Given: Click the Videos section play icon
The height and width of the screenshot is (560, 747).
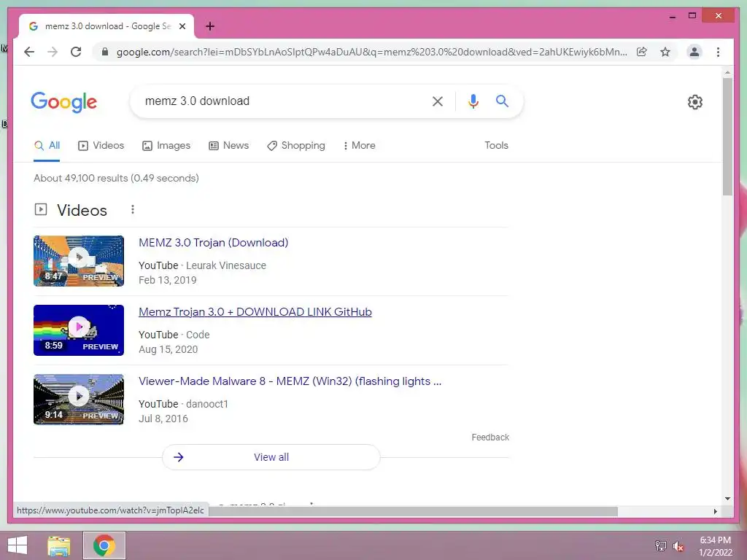Looking at the screenshot, I should click(x=41, y=209).
